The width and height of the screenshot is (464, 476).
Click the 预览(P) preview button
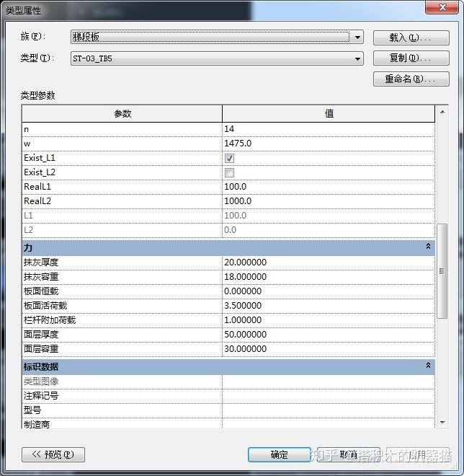pos(53,454)
